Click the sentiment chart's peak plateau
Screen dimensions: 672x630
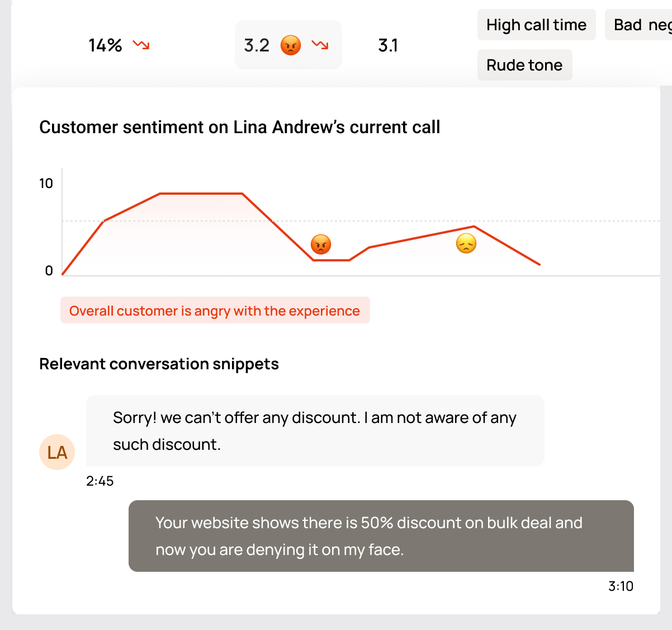click(x=201, y=194)
